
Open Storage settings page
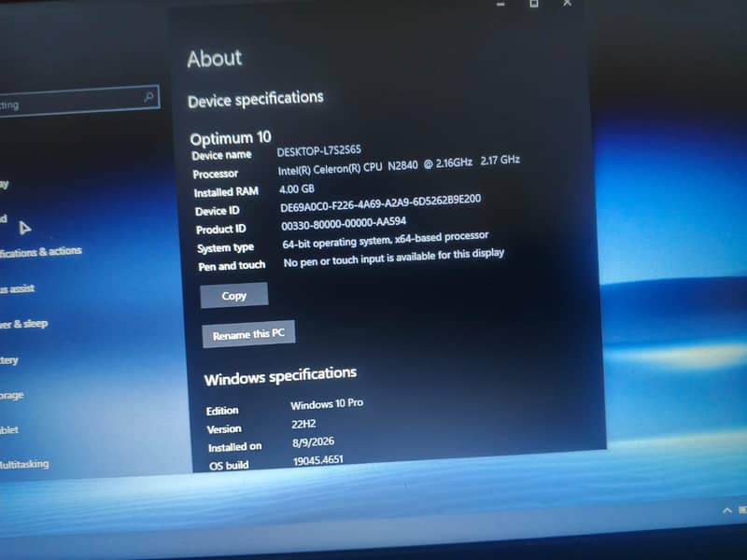[x=12, y=395]
